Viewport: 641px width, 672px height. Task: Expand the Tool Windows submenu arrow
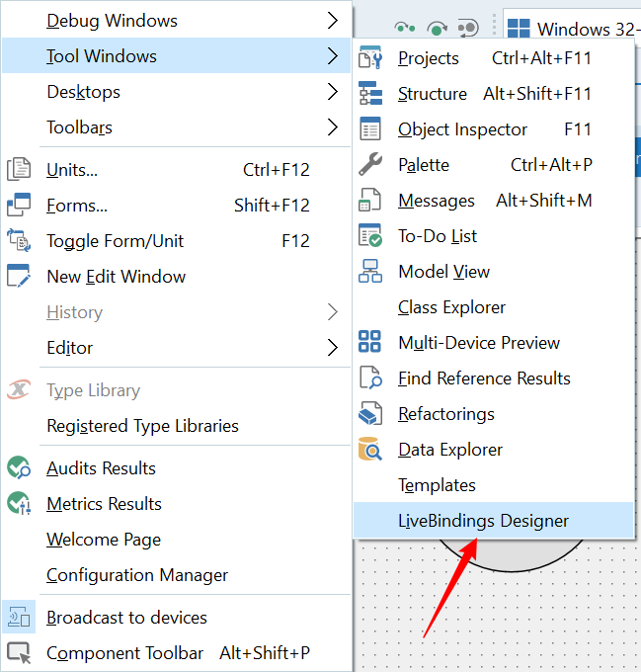333,55
